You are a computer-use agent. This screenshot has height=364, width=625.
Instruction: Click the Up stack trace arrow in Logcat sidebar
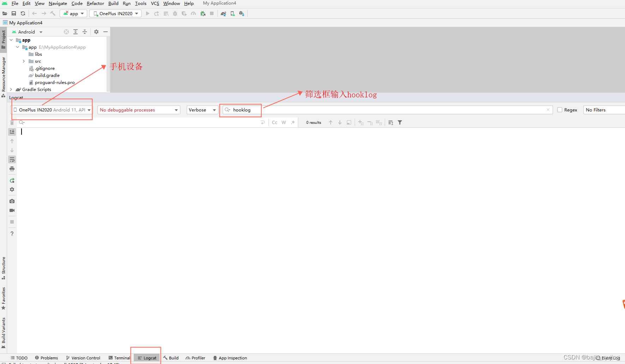tap(12, 141)
